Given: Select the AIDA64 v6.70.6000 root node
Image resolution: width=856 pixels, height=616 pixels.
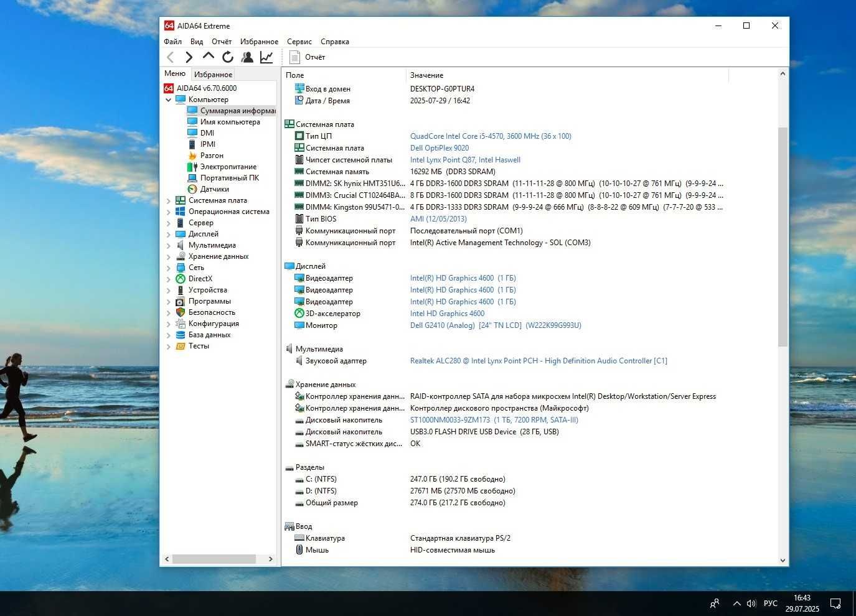Looking at the screenshot, I should pos(200,88).
